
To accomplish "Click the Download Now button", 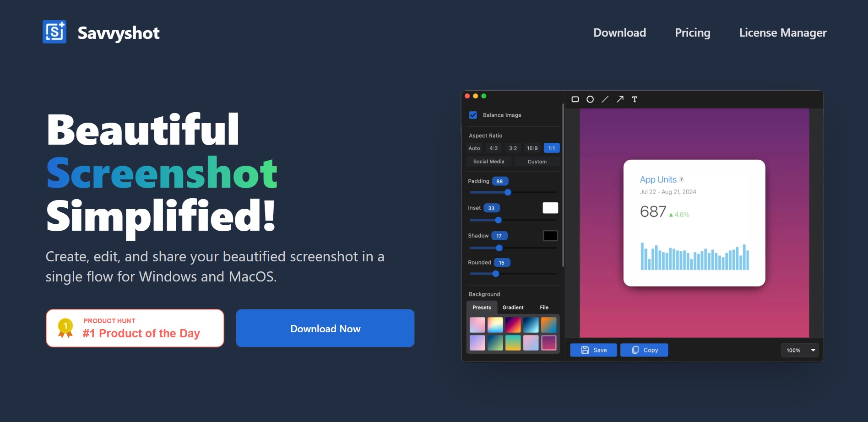I will coord(325,328).
